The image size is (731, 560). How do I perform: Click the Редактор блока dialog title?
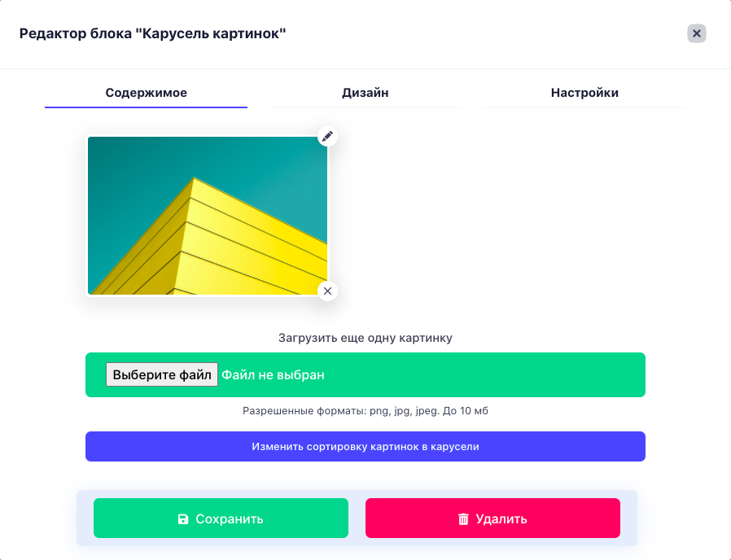152,33
